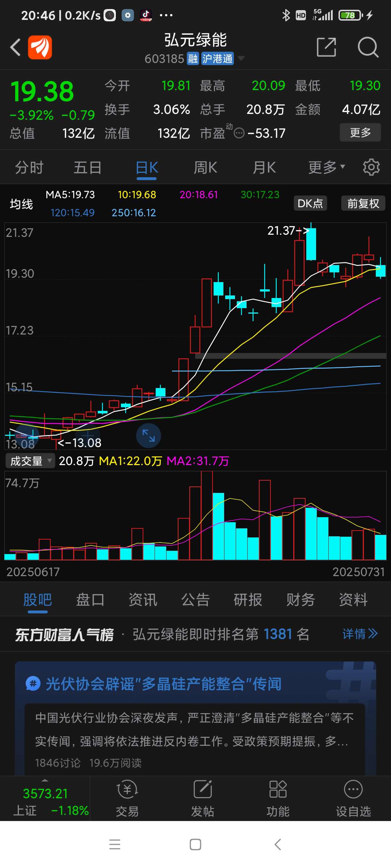Open topic summary text card
The height and width of the screenshot is (868, 391).
point(195,739)
